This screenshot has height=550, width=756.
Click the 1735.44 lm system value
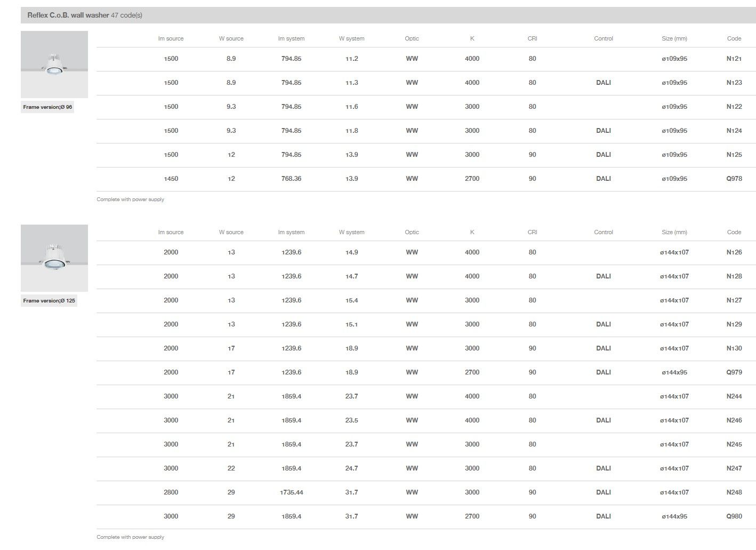click(x=291, y=492)
